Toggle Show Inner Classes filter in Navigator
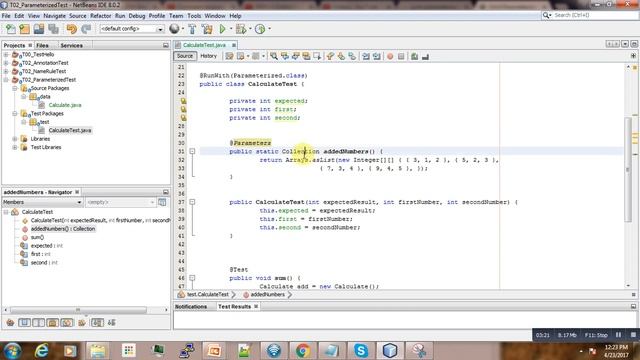 pos(67,322)
